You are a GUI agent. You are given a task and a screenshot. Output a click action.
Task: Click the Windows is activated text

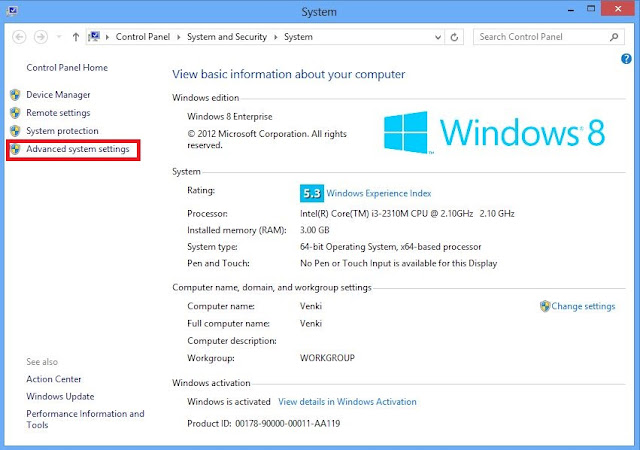[229, 402]
